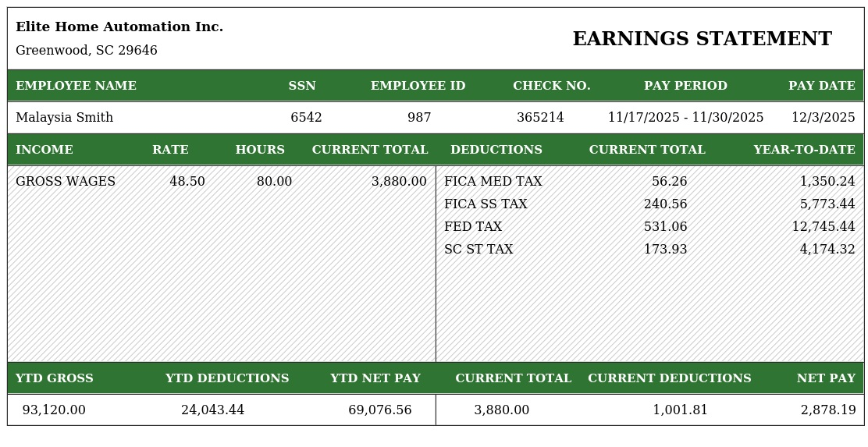Select YTD net pay value 69,076.56

pyautogui.click(x=379, y=410)
